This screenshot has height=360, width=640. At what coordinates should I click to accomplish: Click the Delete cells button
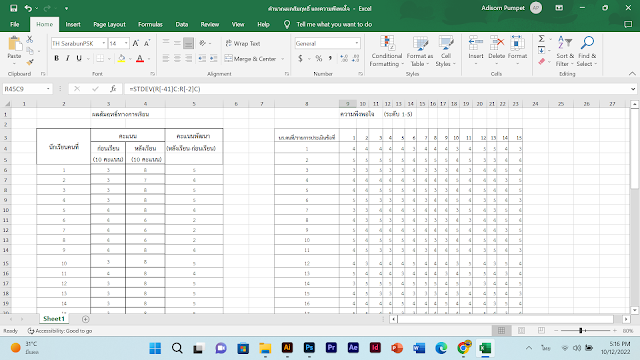pos(497,50)
